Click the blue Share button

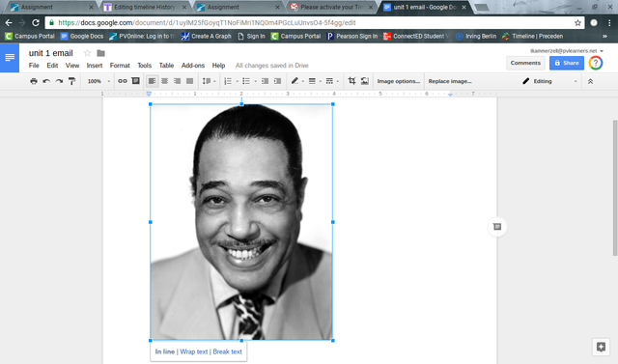tap(567, 63)
